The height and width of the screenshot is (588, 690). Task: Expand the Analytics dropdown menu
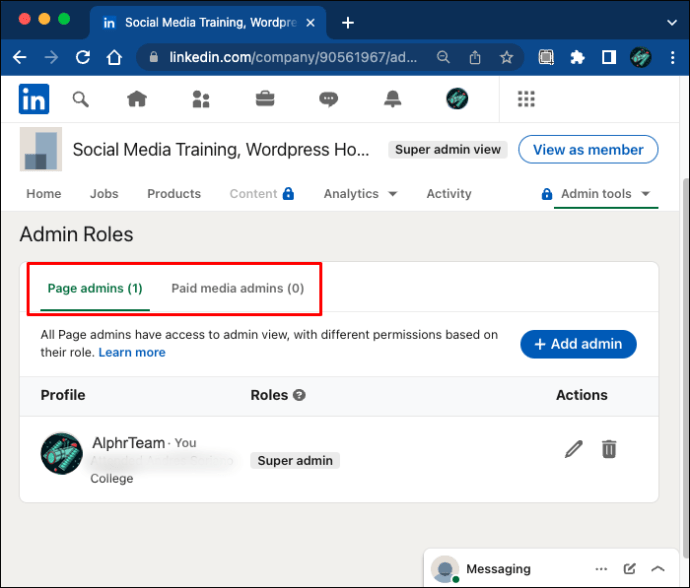360,194
